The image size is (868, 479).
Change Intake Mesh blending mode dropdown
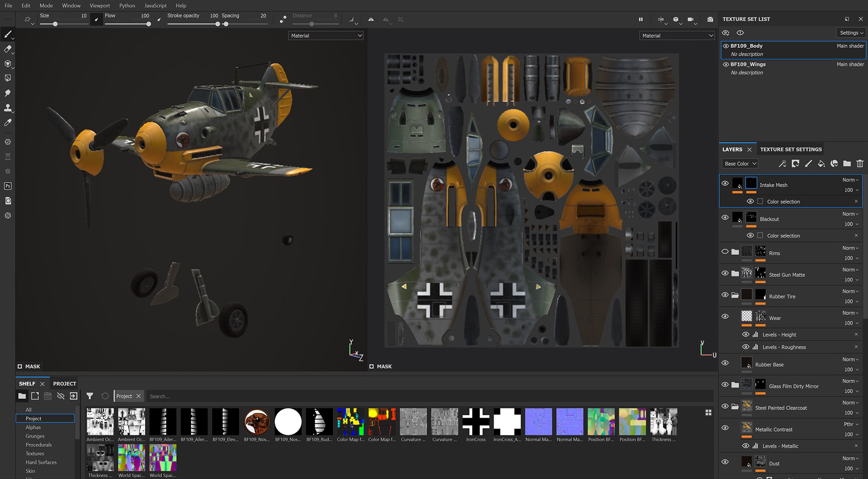click(850, 180)
